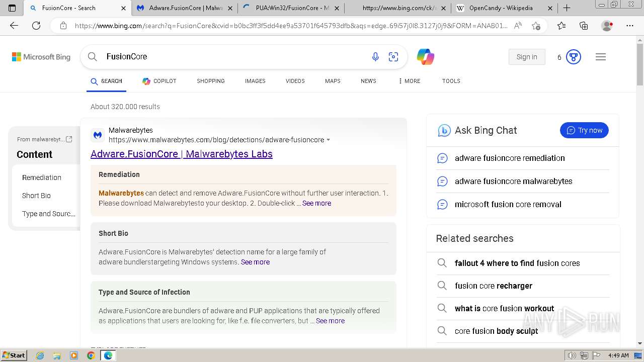Screen dimensions: 644x362
Task: Switch to OpenCandy Wikipedia browser tab
Action: [x=504, y=8]
